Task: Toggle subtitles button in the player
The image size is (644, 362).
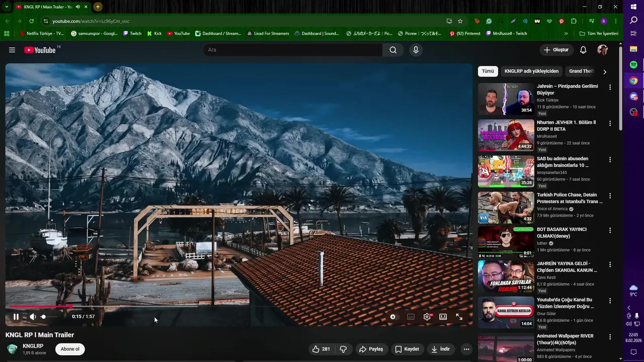Action: click(x=411, y=317)
